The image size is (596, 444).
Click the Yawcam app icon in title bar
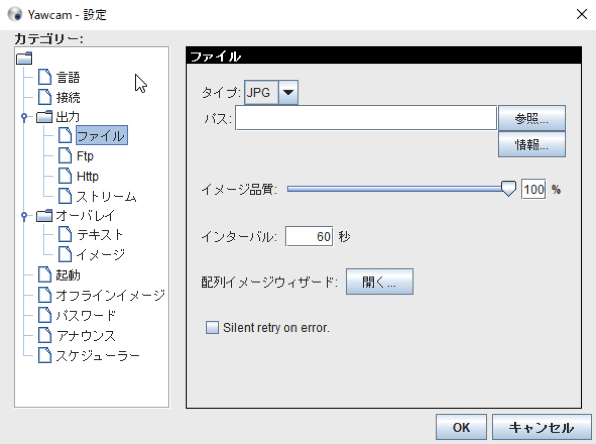[x=15, y=14]
